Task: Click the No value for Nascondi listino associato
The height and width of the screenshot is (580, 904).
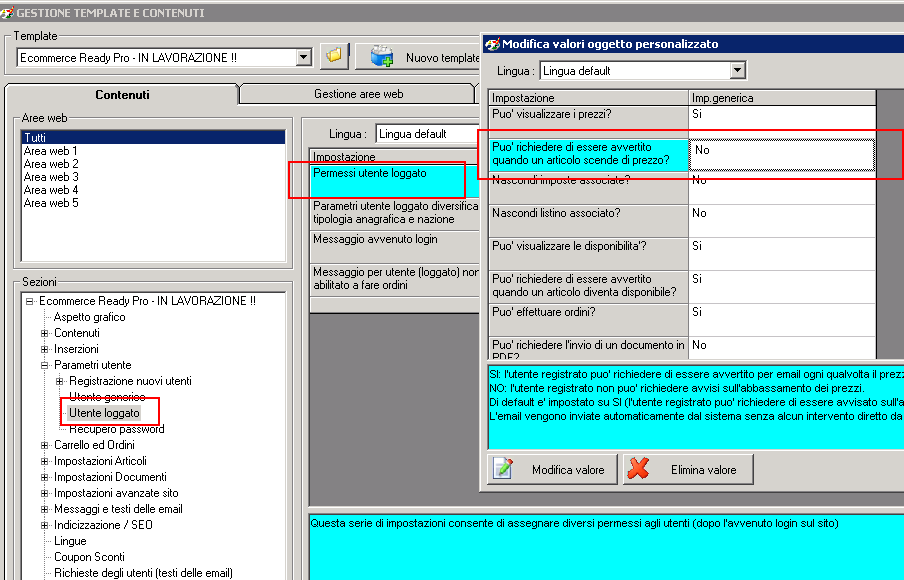Action: click(x=782, y=221)
